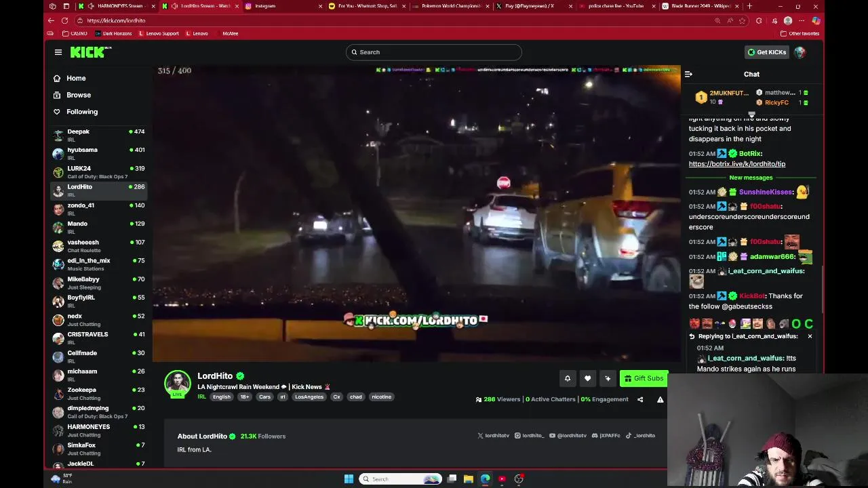Click the browser refresh button
Viewport: 868px width, 488px height.
pyautogui.click(x=64, y=20)
